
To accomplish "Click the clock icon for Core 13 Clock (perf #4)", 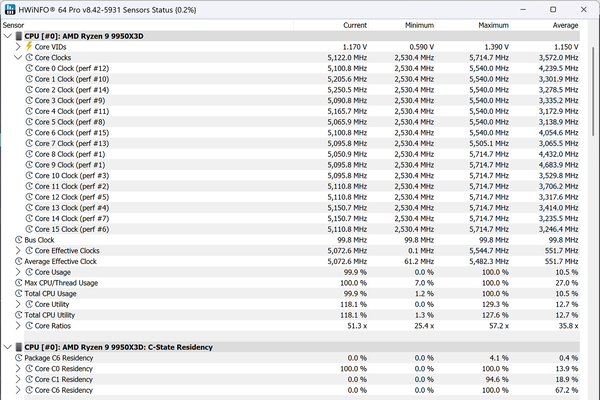I will coord(29,207).
